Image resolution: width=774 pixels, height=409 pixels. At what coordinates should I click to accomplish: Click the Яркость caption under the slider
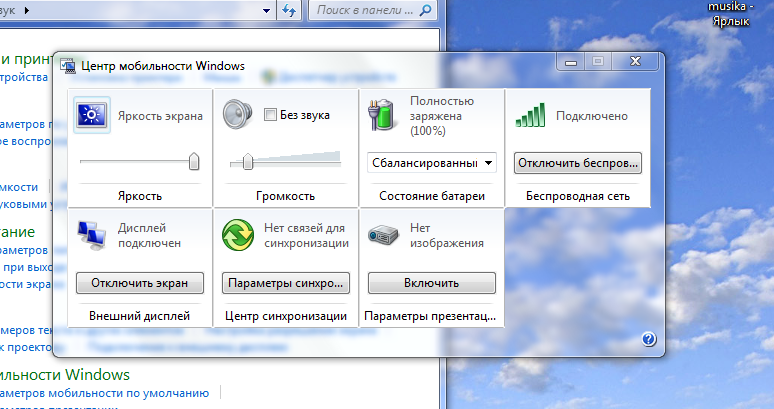click(140, 196)
